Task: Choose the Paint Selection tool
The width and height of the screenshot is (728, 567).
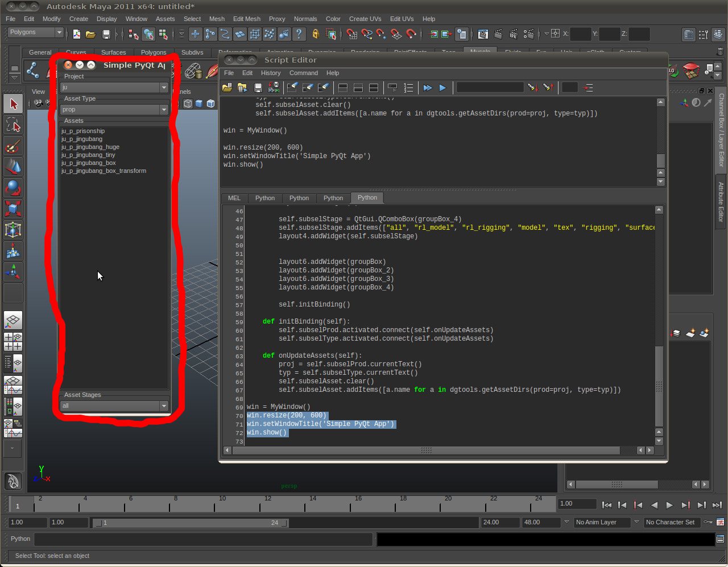Action: pos(13,146)
